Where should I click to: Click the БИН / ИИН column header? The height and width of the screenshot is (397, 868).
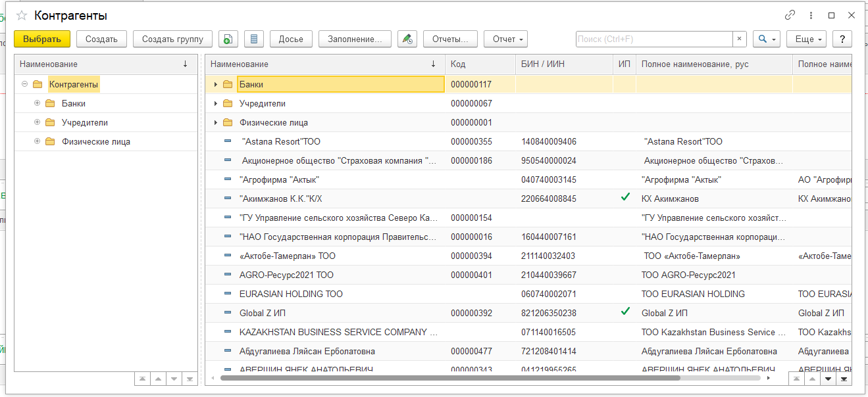564,64
